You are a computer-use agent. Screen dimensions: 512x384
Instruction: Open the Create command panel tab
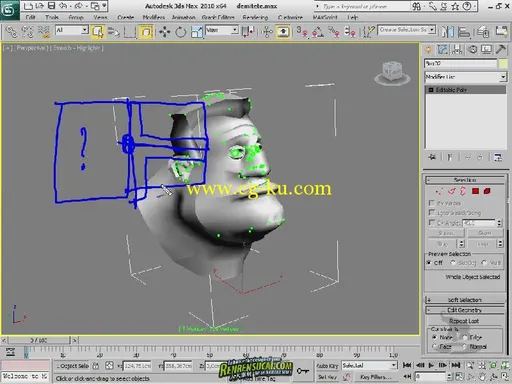point(428,50)
